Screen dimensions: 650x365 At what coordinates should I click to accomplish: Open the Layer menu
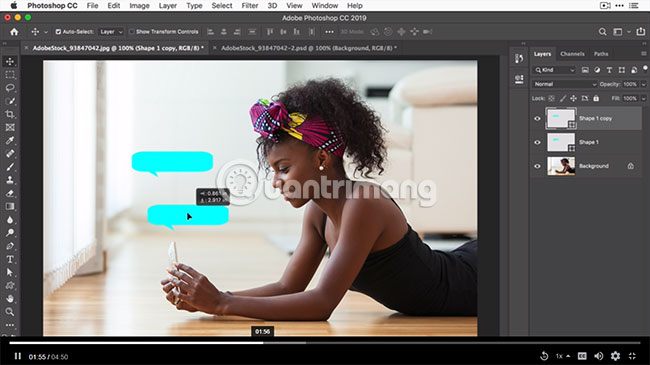[167, 6]
